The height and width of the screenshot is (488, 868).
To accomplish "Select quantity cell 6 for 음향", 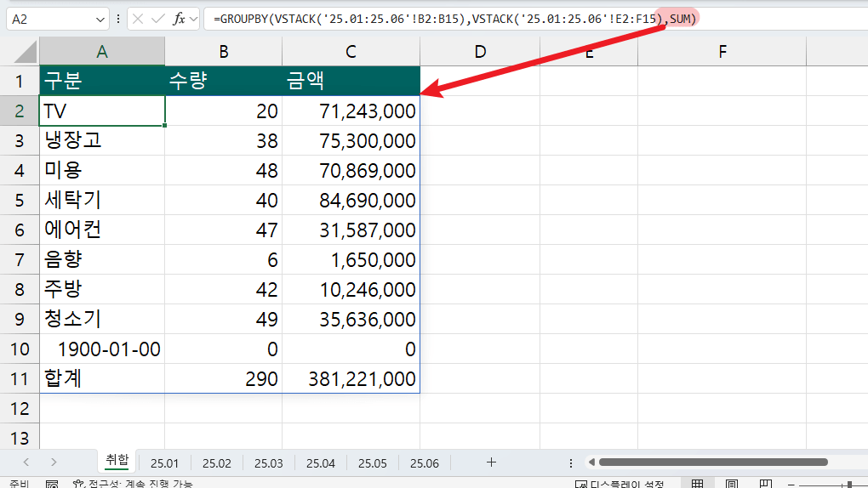I will point(223,259).
